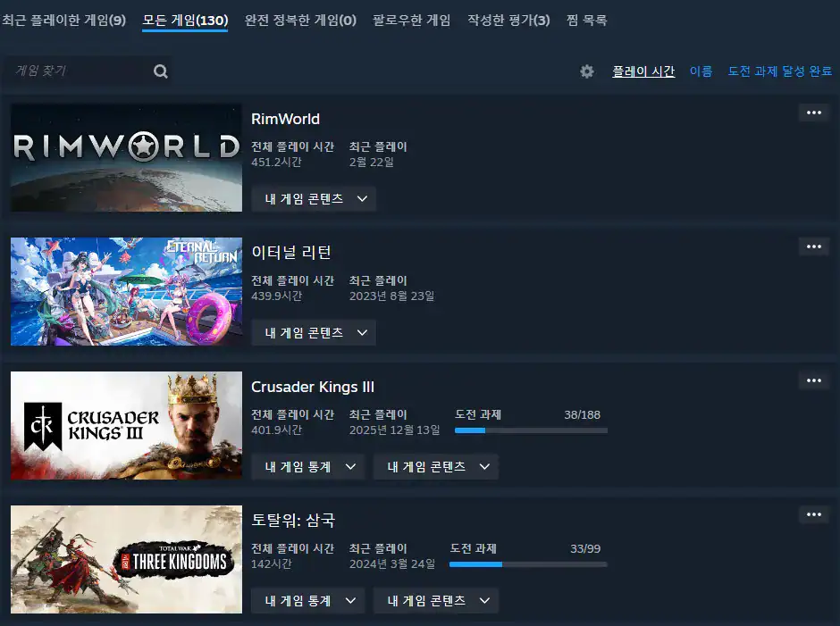Screen dimensions: 840x626
Task: Click the Eternal Return banner thumbnail
Action: (x=126, y=291)
